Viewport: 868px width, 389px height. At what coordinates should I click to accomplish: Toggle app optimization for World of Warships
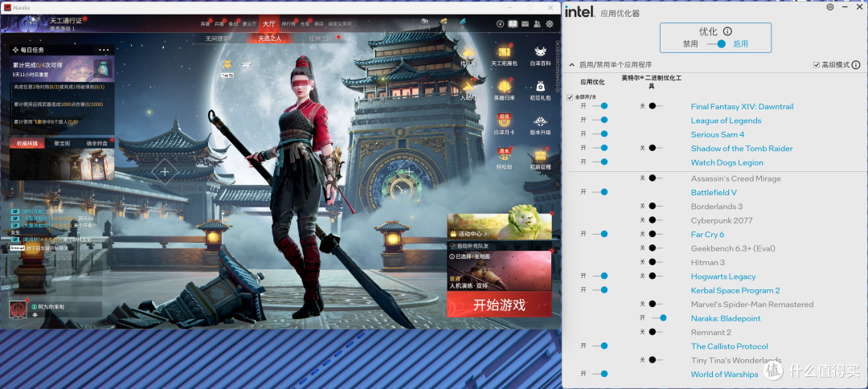click(600, 374)
